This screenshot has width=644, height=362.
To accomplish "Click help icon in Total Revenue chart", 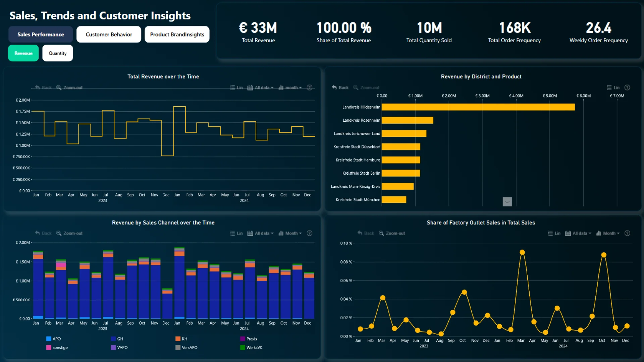I will tap(310, 87).
